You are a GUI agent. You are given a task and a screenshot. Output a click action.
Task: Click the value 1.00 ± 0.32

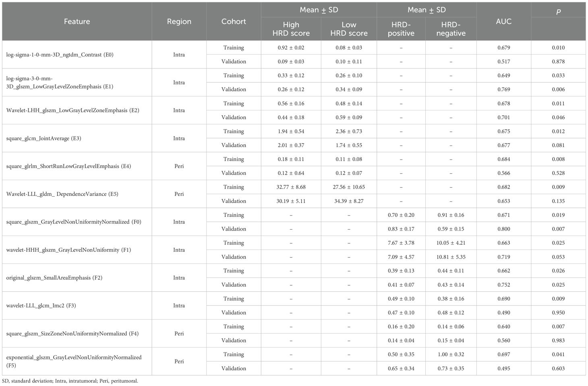point(451,354)
